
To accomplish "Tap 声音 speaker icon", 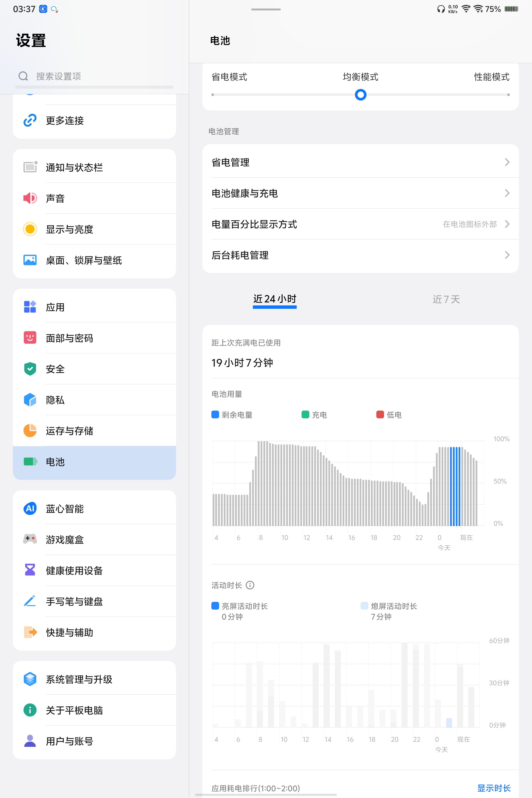I will pos(30,198).
